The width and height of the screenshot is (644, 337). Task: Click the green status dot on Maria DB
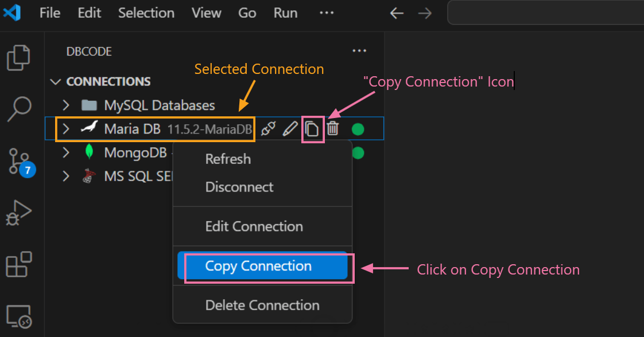(x=358, y=129)
